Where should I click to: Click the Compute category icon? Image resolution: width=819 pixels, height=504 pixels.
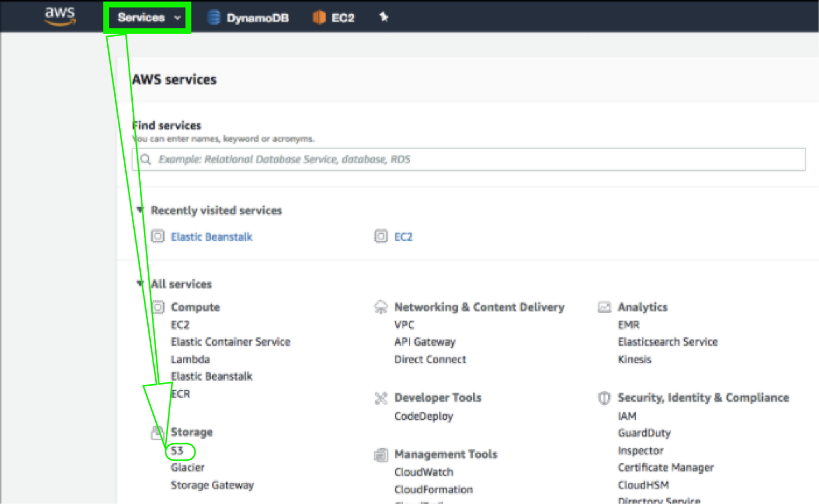coord(157,307)
